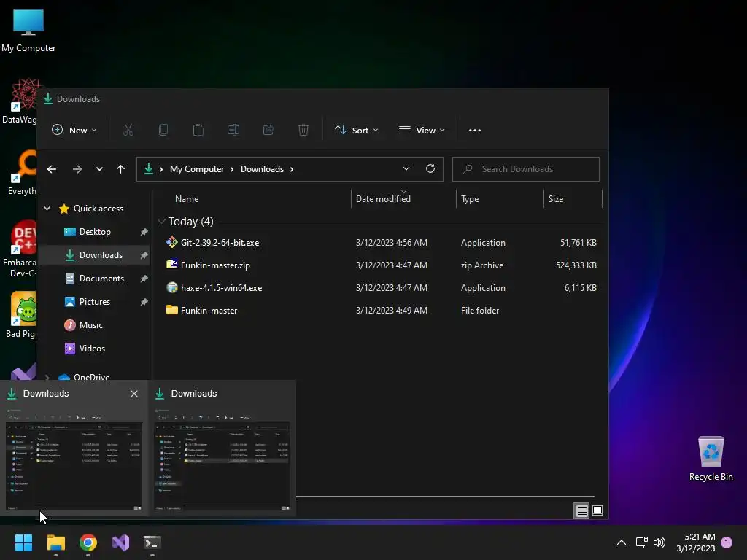Viewport: 747px width, 560px height.
Task: Click the notification count badge
Action: [727, 542]
